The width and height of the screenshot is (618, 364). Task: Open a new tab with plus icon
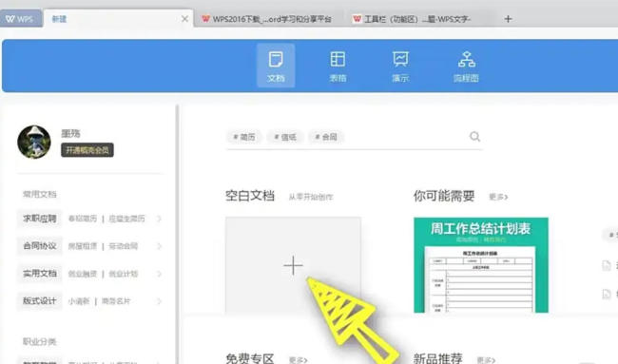point(508,19)
